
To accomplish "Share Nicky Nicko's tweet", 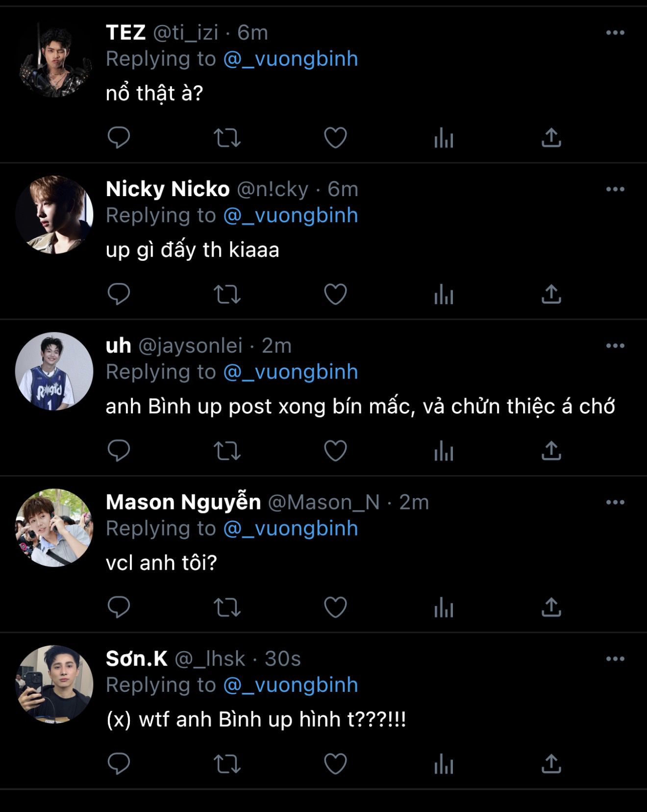I will click(551, 294).
